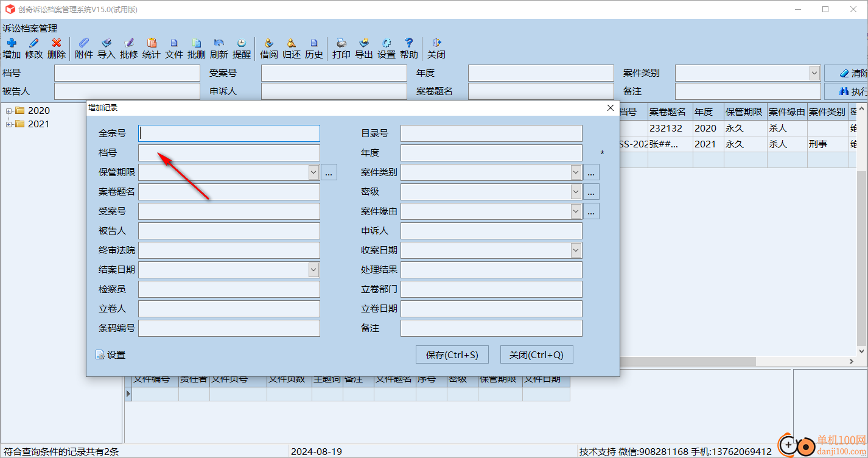
Task: Click into the 档号 field in dialog
Action: tap(229, 153)
